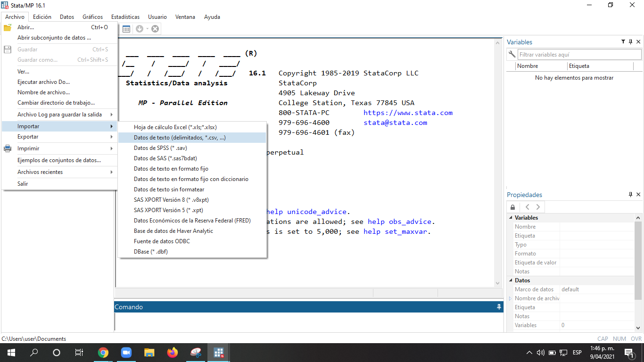The width and height of the screenshot is (644, 362).
Task: Open the help set_maxvar link
Action: click(x=395, y=231)
